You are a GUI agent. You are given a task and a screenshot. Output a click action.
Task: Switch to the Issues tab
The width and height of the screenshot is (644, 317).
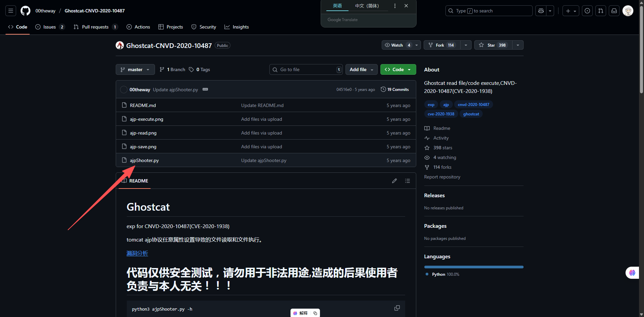[50, 27]
